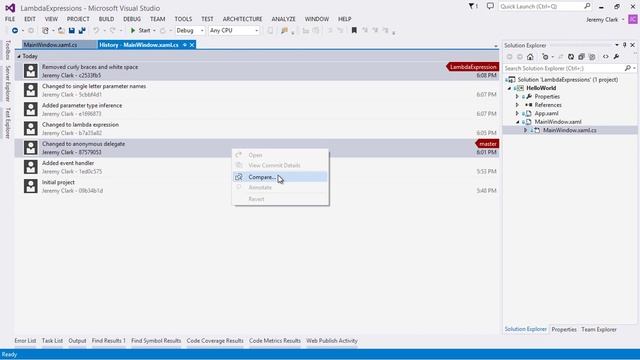The height and width of the screenshot is (360, 640).
Task: Click the Solution Explorer search magnifier icon
Action: coord(628,68)
